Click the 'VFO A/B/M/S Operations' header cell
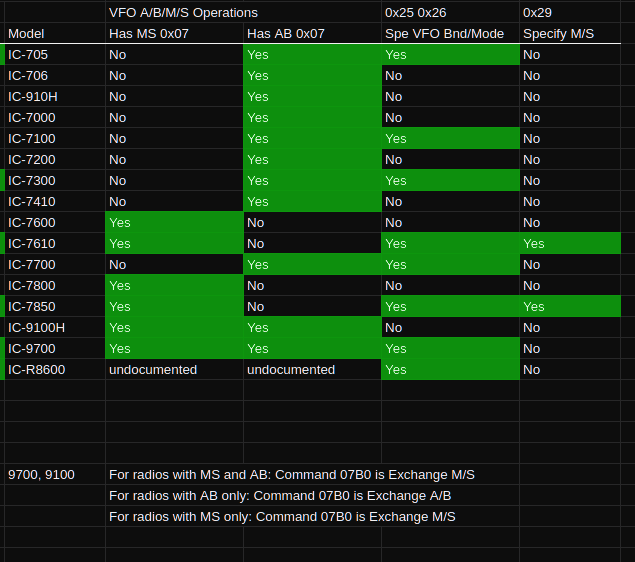The height and width of the screenshot is (562, 635). [x=243, y=12]
